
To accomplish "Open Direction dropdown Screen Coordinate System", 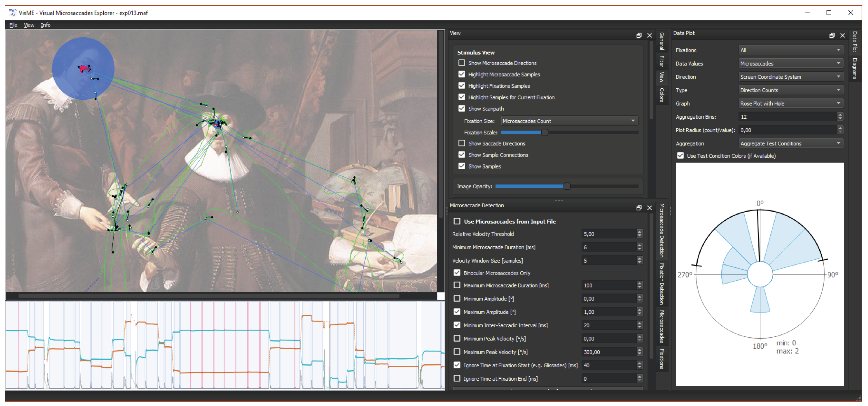I will coord(791,77).
